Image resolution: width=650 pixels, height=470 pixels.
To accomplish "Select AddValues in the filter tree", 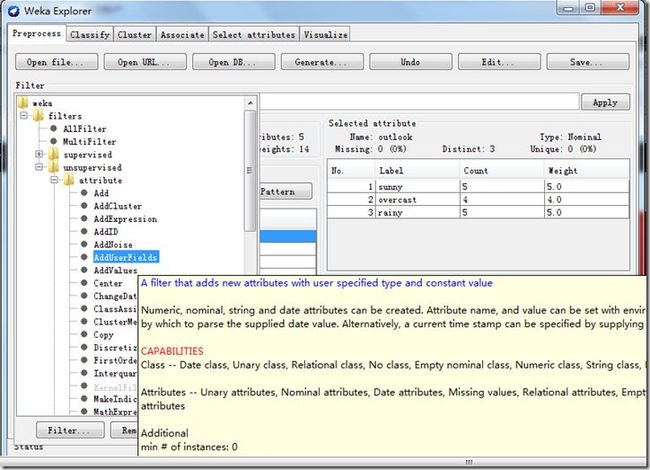I will [x=115, y=270].
